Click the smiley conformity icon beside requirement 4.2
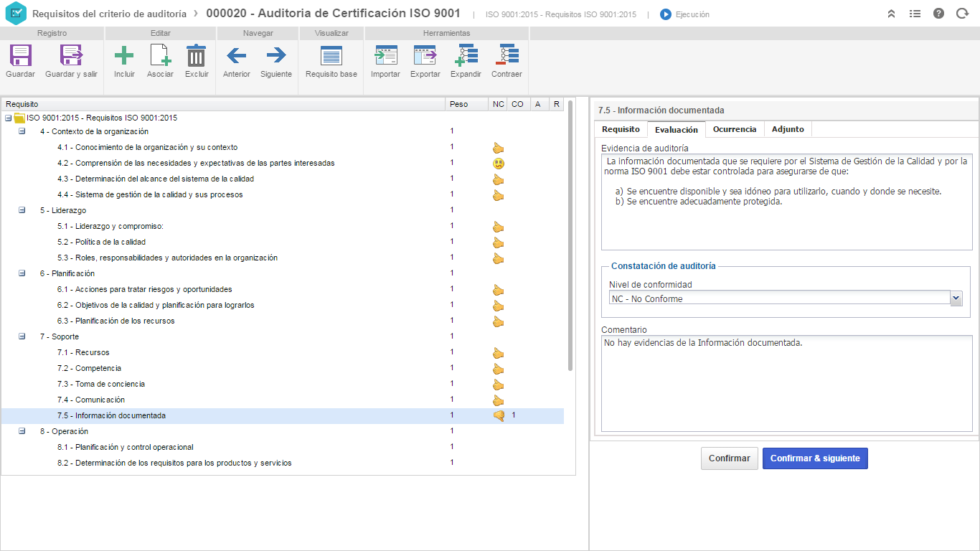This screenshot has width=980, height=551. click(x=497, y=163)
